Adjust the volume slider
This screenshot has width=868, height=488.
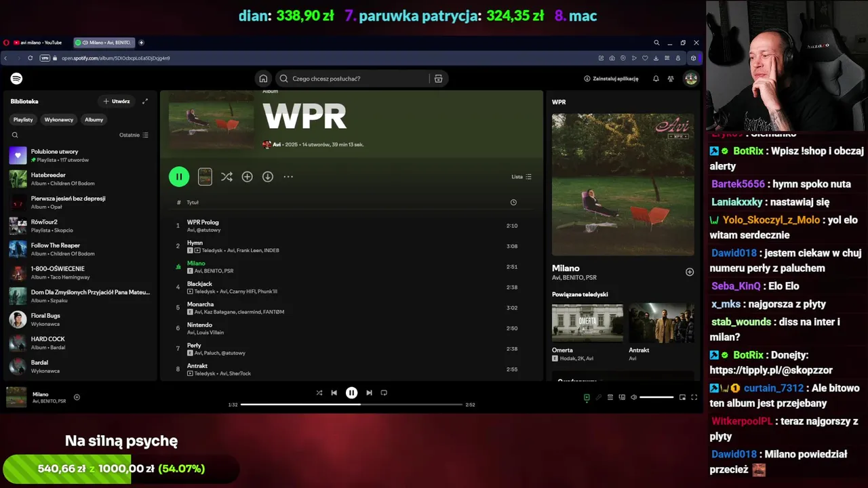click(x=656, y=397)
